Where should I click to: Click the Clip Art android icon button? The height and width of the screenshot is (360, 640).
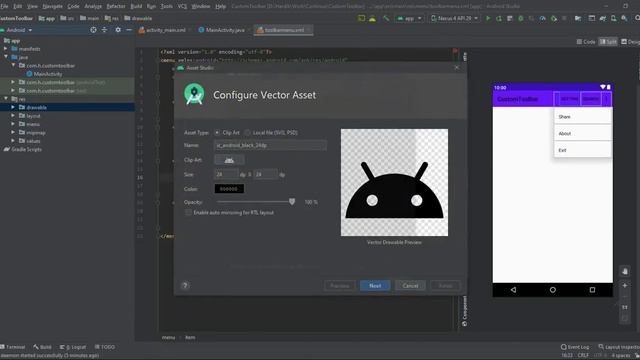point(229,160)
